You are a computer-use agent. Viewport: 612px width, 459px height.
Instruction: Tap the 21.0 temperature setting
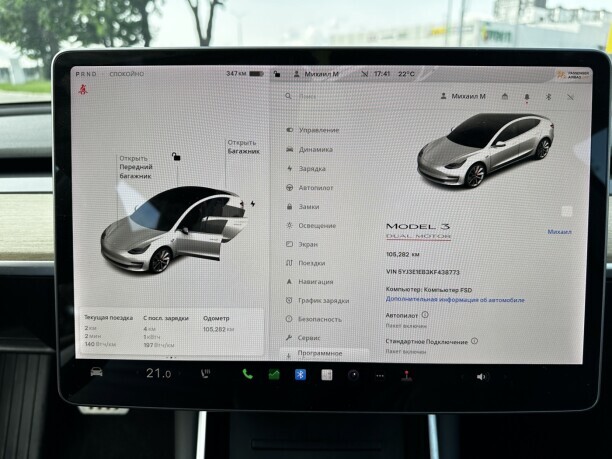tap(158, 374)
